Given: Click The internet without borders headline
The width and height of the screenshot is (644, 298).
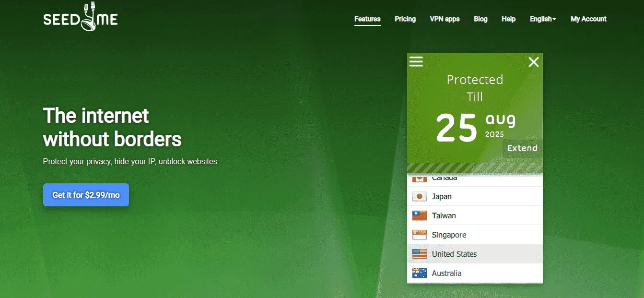Looking at the screenshot, I should tap(112, 127).
